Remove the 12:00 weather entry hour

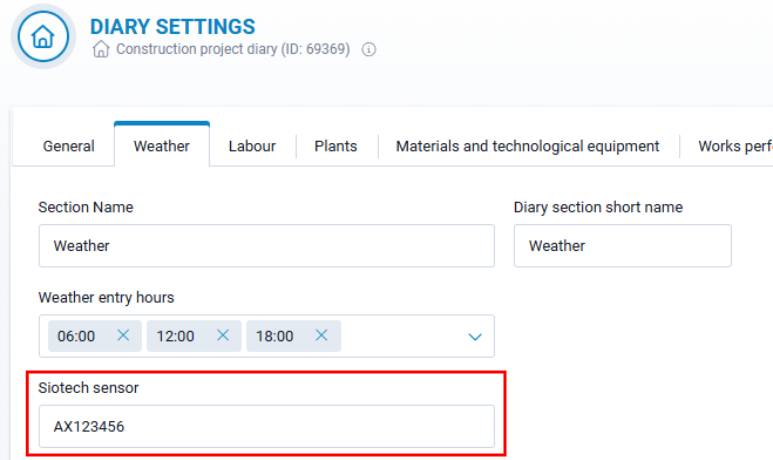tap(223, 336)
